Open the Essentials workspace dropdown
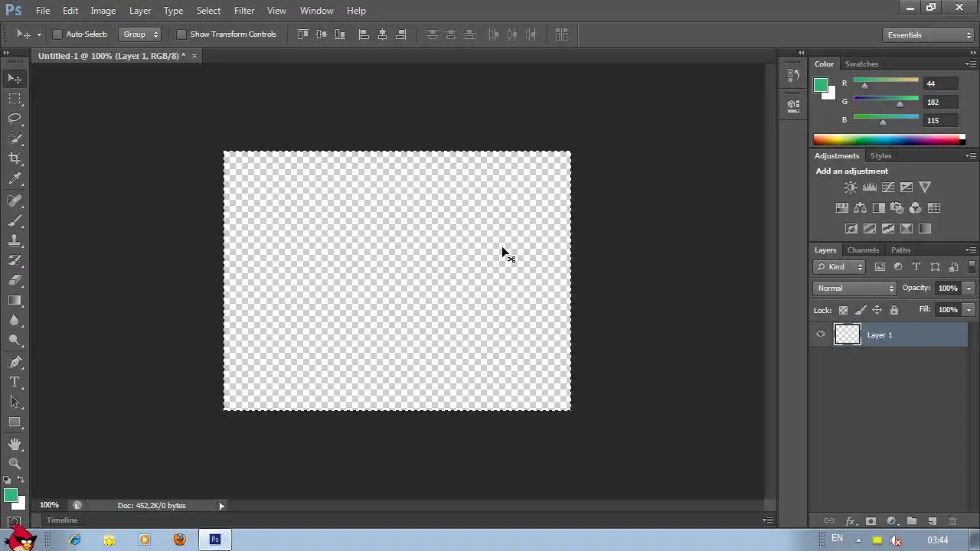The width and height of the screenshot is (980, 551). (x=927, y=35)
